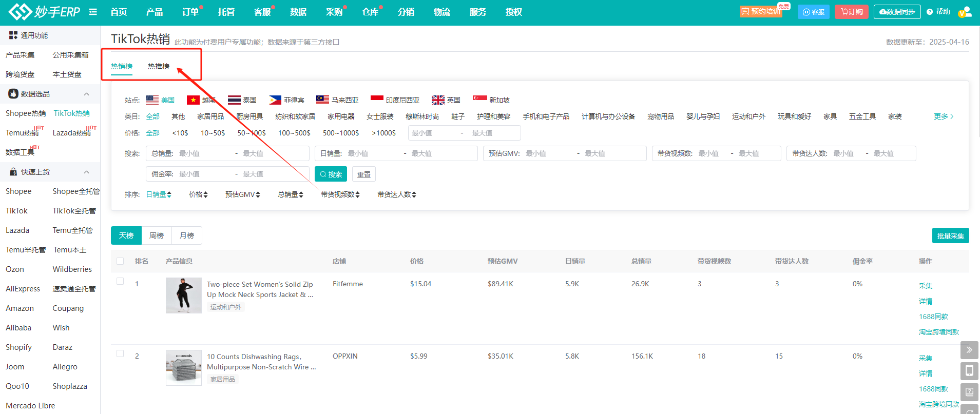Tick the checkbox for rank 1 product
This screenshot has width=980, height=414.
click(x=120, y=281)
